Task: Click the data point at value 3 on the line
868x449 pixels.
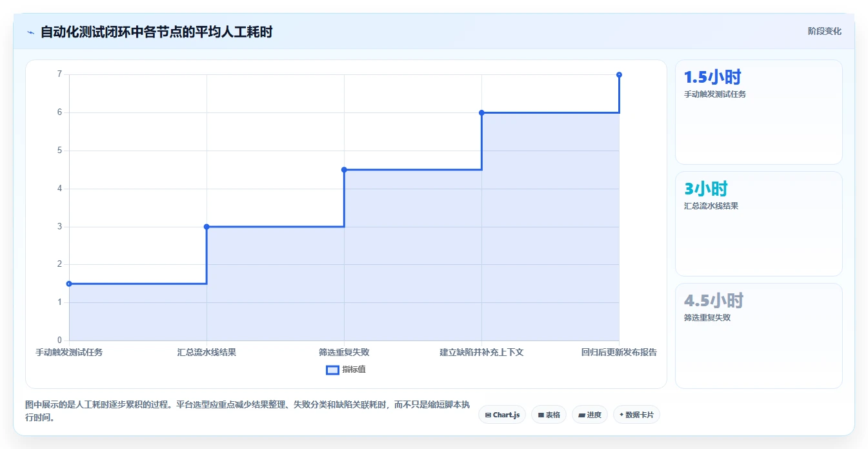Action: pos(207,227)
